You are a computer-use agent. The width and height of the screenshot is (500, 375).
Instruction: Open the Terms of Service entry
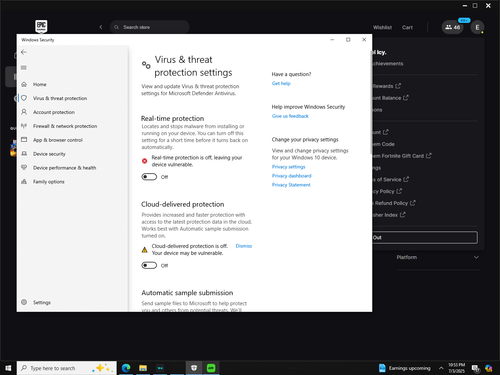391,179
